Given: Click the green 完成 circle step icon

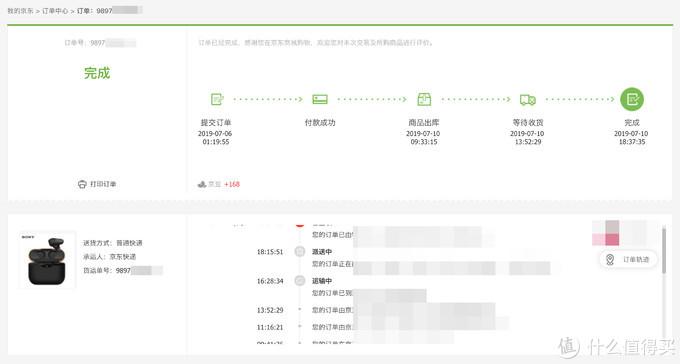Looking at the screenshot, I should tap(632, 99).
